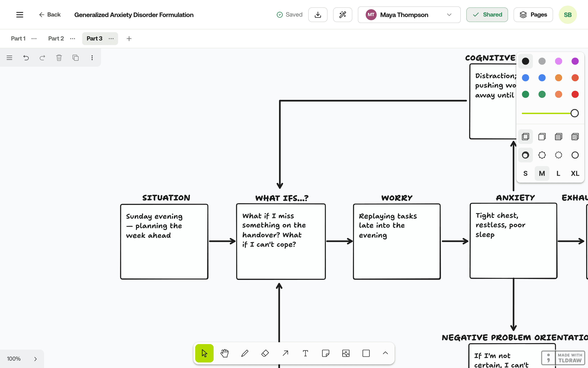
Task: Click the undo arrow
Action: pyautogui.click(x=26, y=58)
